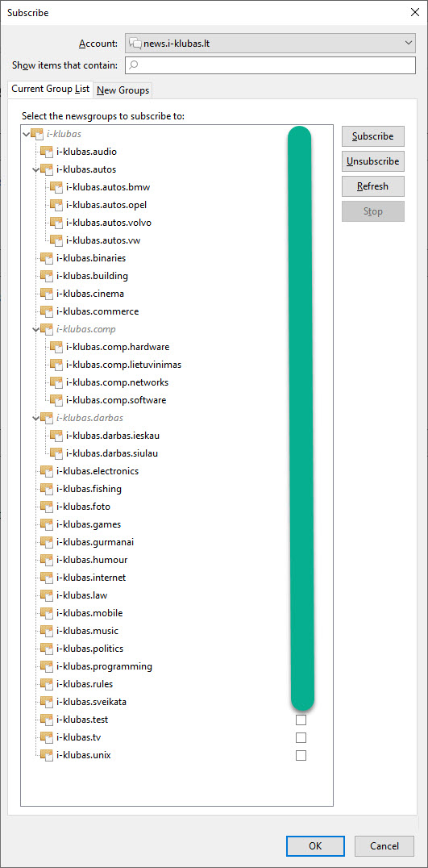Click the icon next to i-klubas.darbas.siulau
The height and width of the screenshot is (868, 428).
[56, 453]
